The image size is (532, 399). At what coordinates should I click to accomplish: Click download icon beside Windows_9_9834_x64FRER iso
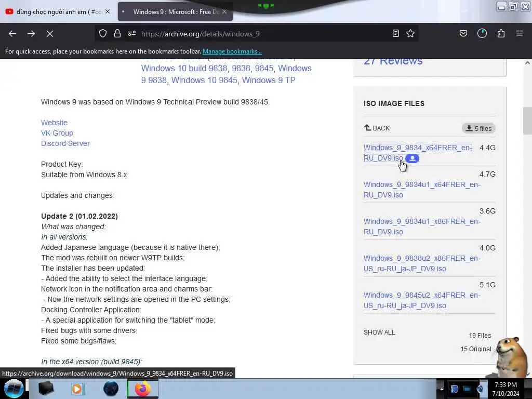[412, 158]
